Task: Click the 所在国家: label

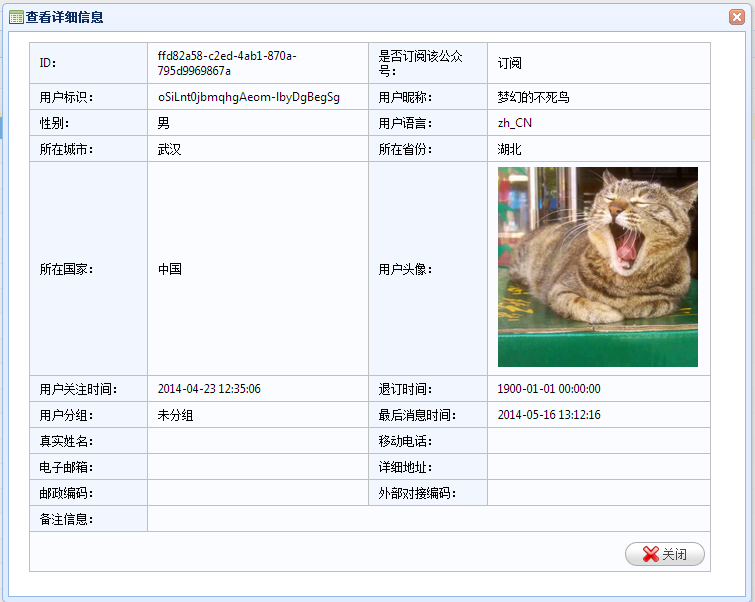Action: pyautogui.click(x=66, y=269)
